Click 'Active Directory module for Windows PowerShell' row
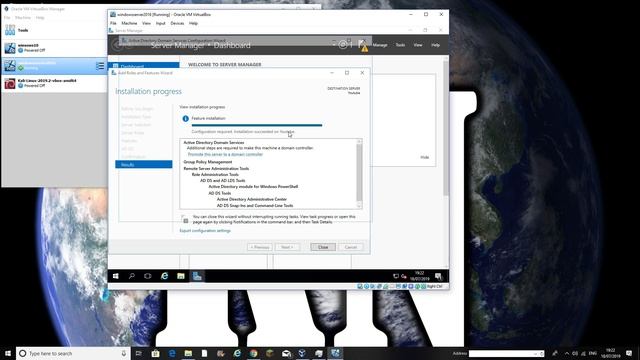Viewport: 640px width, 360px height. pyautogui.click(x=253, y=187)
